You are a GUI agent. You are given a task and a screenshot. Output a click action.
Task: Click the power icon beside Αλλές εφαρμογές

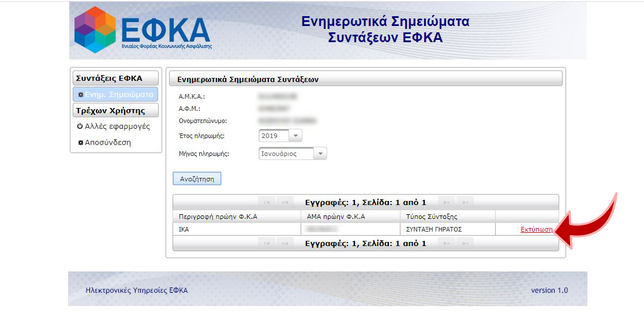[80, 126]
